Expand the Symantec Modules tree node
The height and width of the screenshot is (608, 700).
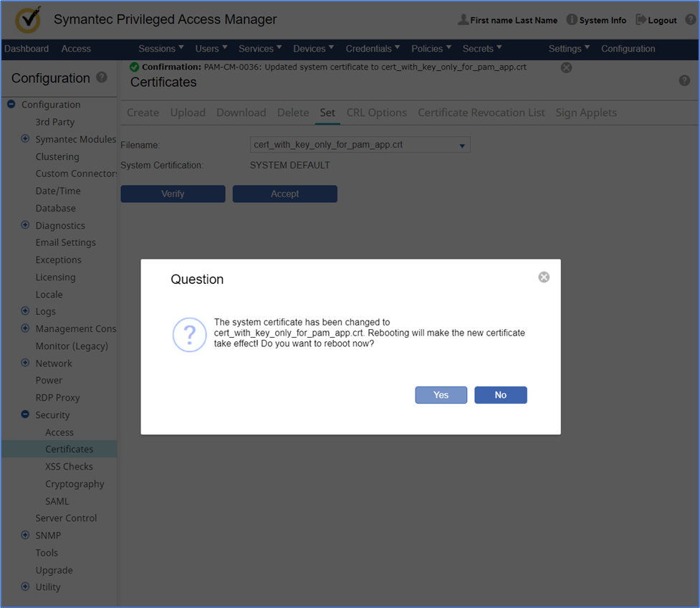[x=26, y=139]
